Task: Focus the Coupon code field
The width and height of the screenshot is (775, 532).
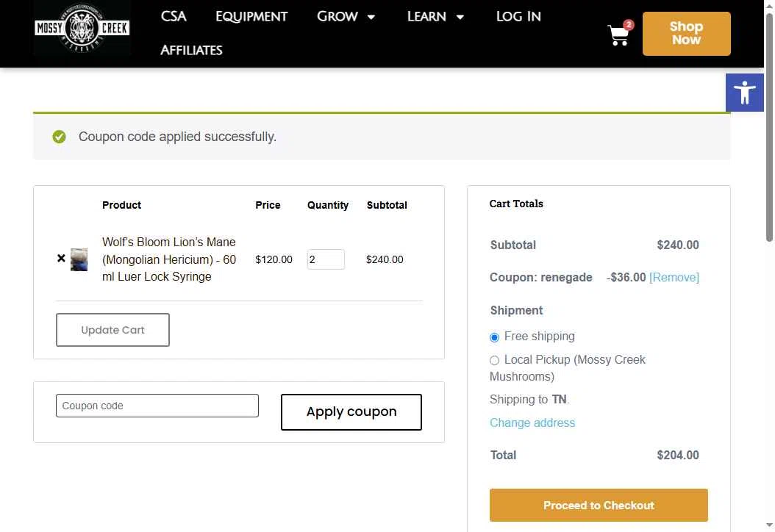Action: point(157,406)
